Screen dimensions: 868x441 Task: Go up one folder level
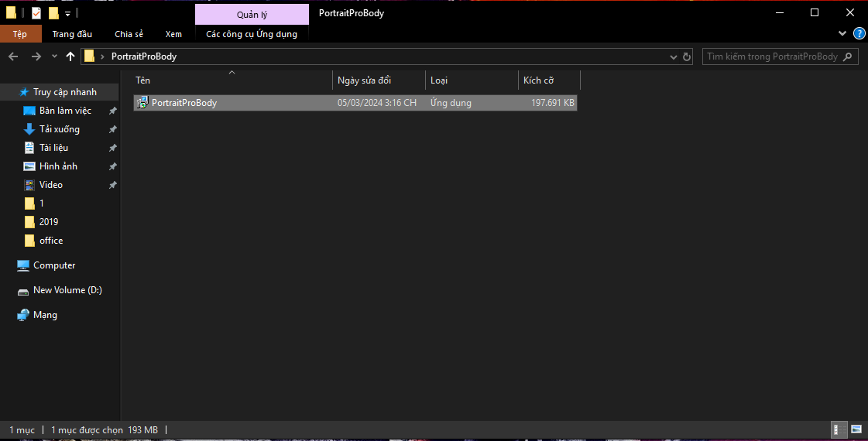[x=70, y=56]
